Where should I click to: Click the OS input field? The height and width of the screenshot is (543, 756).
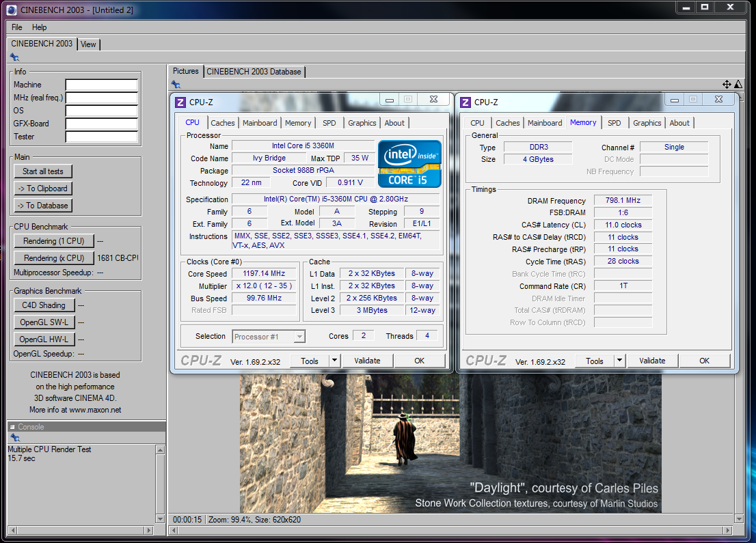(x=102, y=111)
